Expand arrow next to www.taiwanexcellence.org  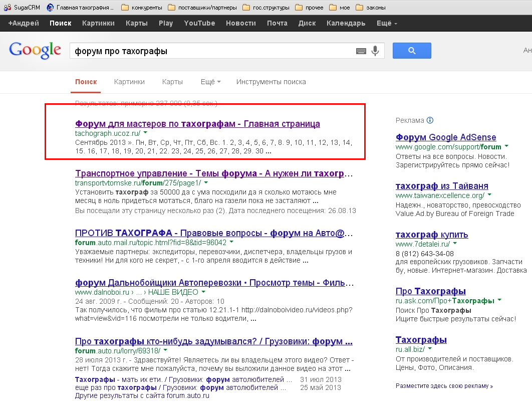489,195
